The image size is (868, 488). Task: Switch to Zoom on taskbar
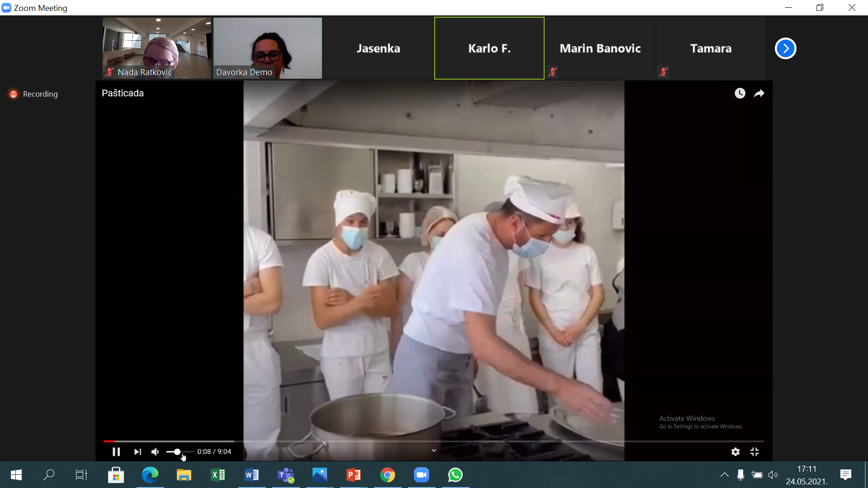pyautogui.click(x=422, y=475)
